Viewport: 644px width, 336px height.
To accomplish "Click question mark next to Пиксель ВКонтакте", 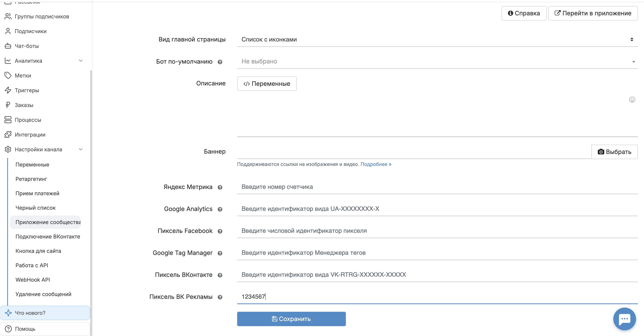I will pos(220,275).
